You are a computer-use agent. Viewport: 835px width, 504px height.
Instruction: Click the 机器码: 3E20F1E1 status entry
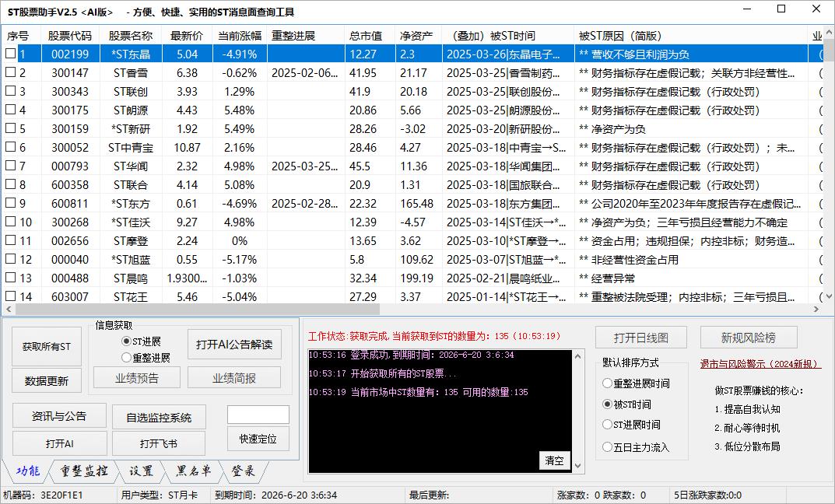point(43,495)
